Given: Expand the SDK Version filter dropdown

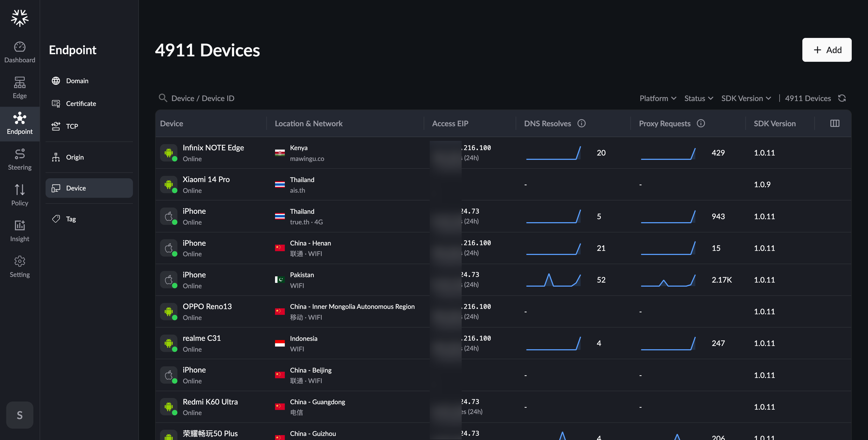Looking at the screenshot, I should tap(746, 98).
